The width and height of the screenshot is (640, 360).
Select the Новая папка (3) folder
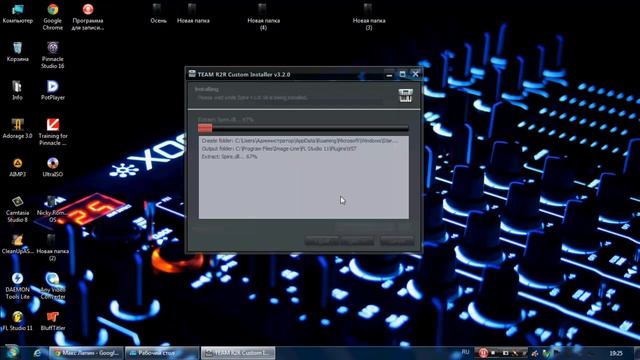click(369, 17)
